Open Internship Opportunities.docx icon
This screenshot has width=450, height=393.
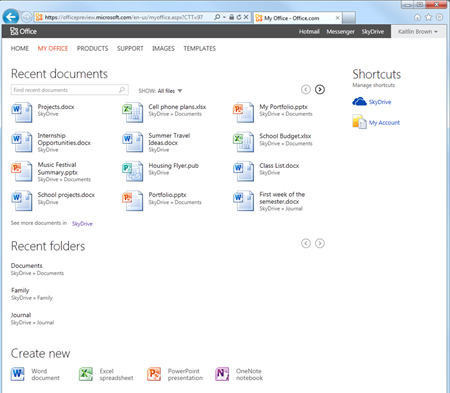click(22, 142)
